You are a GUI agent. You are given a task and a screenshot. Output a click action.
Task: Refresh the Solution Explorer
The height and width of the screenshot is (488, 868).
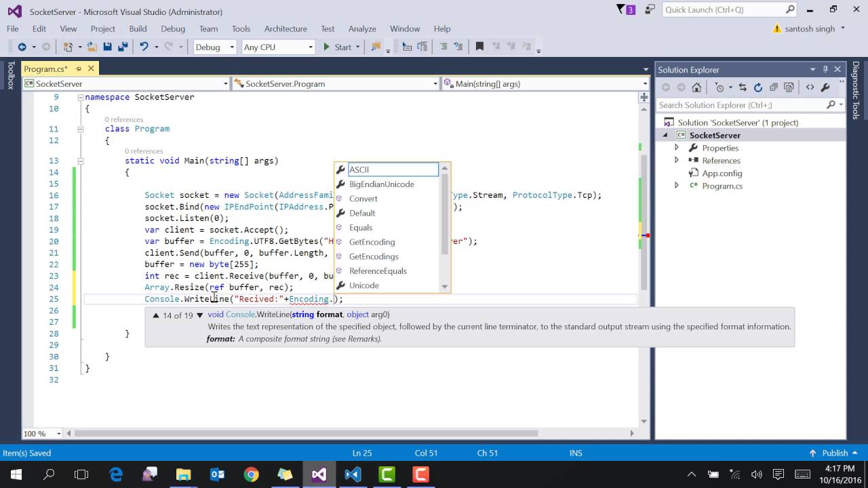(758, 87)
